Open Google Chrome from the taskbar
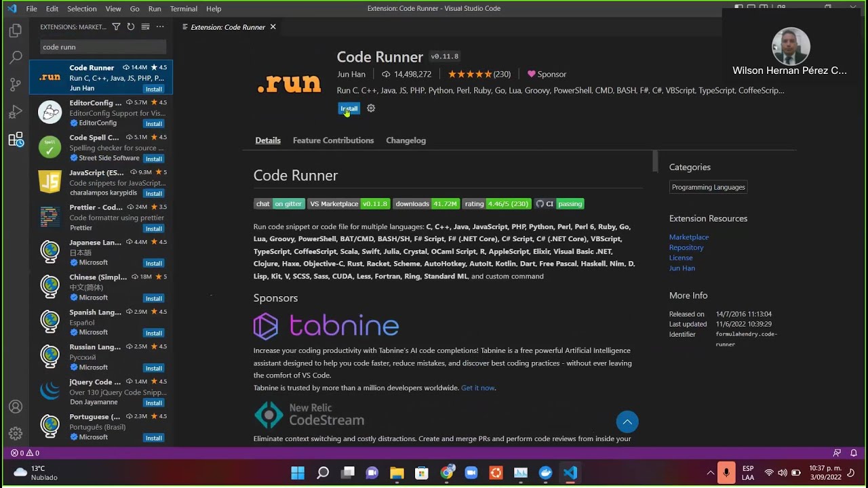 click(446, 472)
